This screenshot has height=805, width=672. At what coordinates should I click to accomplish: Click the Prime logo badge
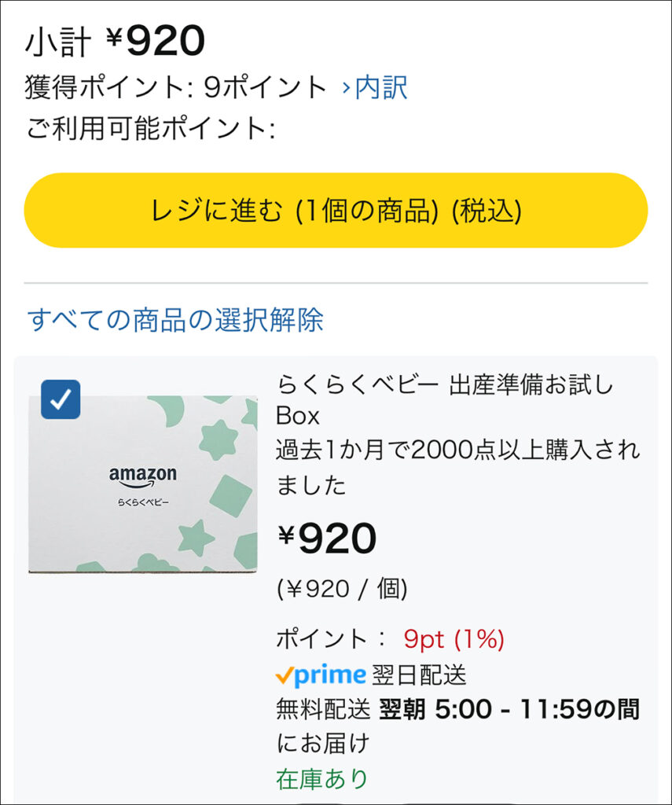pyautogui.click(x=329, y=675)
